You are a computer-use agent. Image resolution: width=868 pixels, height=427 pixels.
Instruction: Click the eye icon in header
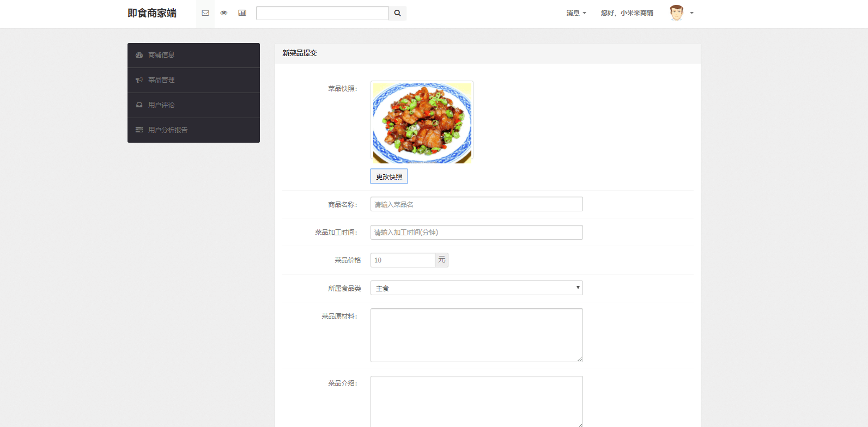point(224,13)
